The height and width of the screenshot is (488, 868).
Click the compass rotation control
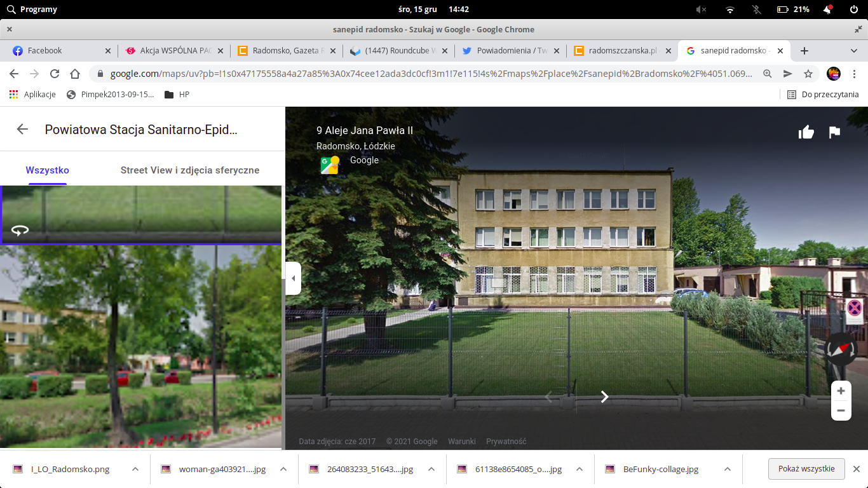coord(841,349)
